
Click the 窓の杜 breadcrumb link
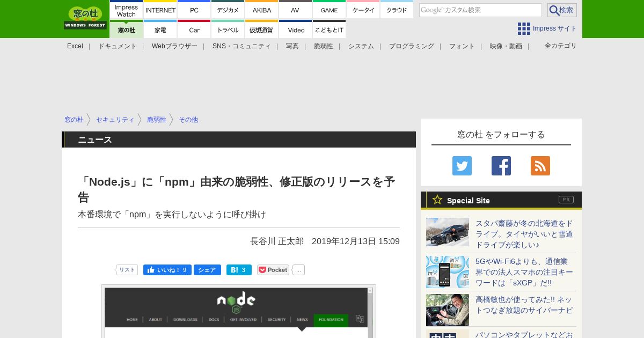click(74, 120)
